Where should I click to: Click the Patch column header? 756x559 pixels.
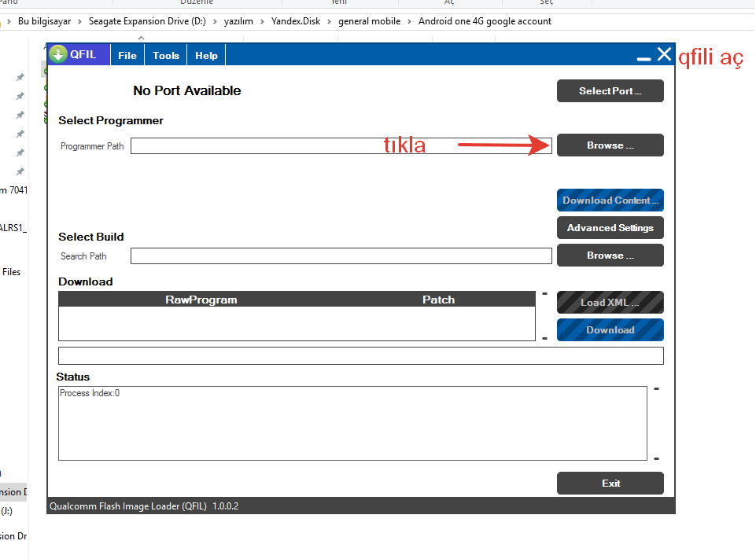438,300
